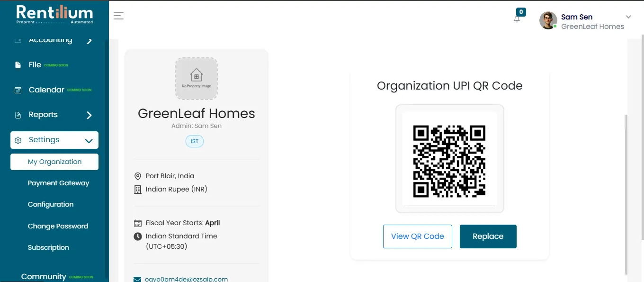Select My Organization menu item

point(54,162)
